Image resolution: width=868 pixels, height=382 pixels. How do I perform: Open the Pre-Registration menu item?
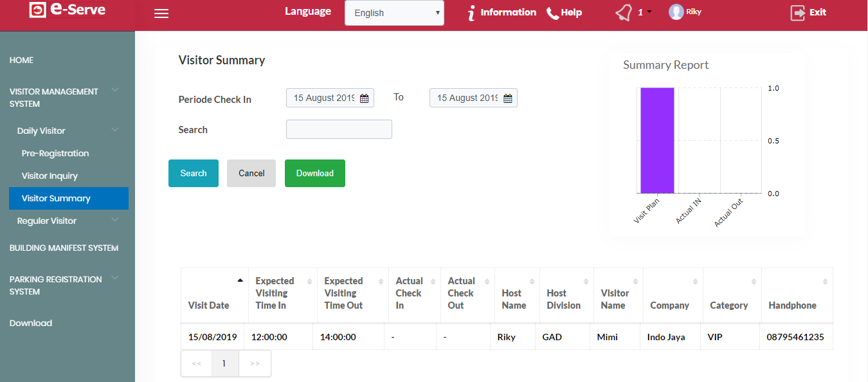pos(55,153)
